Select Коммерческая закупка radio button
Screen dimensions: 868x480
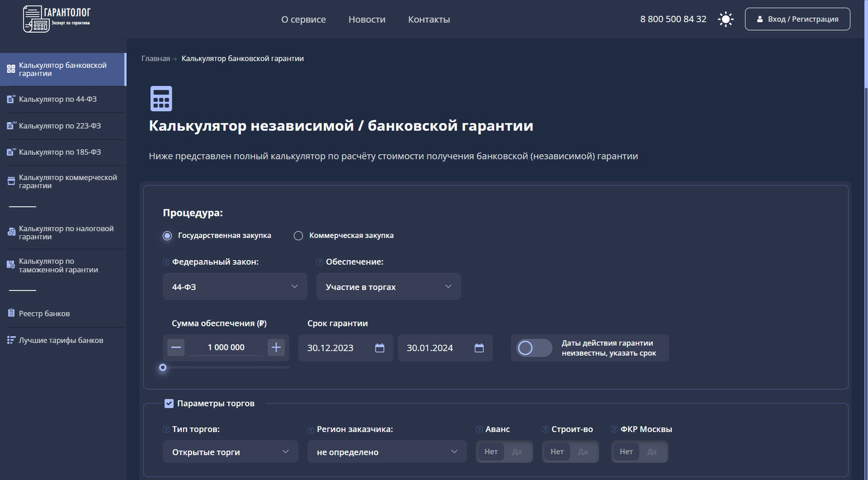point(298,236)
